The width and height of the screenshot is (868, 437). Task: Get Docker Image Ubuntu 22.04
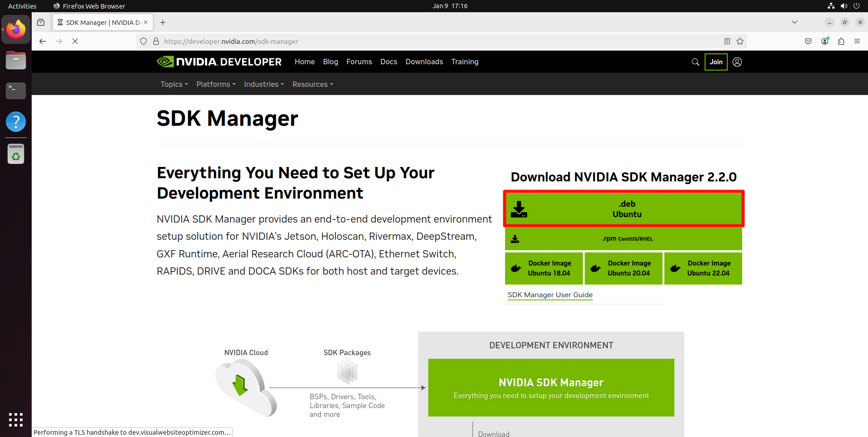click(x=703, y=268)
